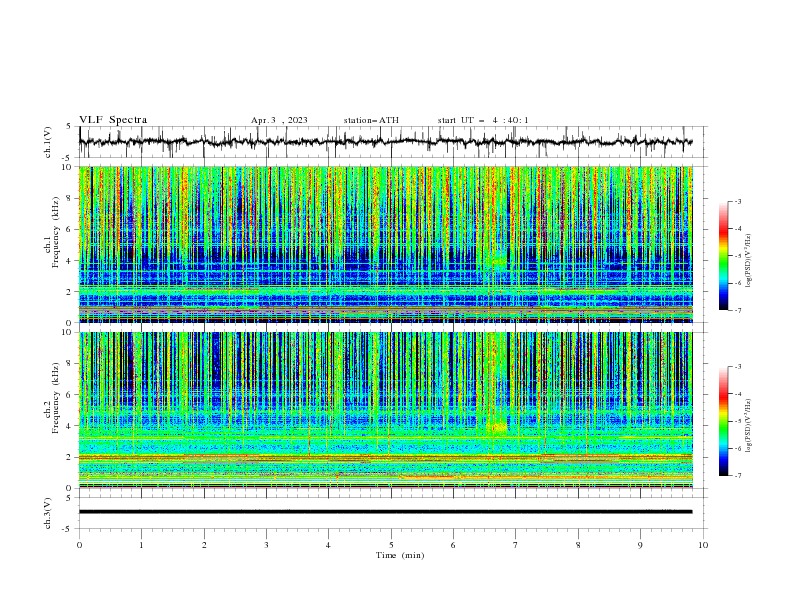The height and width of the screenshot is (612, 792).
Task: Click time axis tick label "3"
Action: 266,545
